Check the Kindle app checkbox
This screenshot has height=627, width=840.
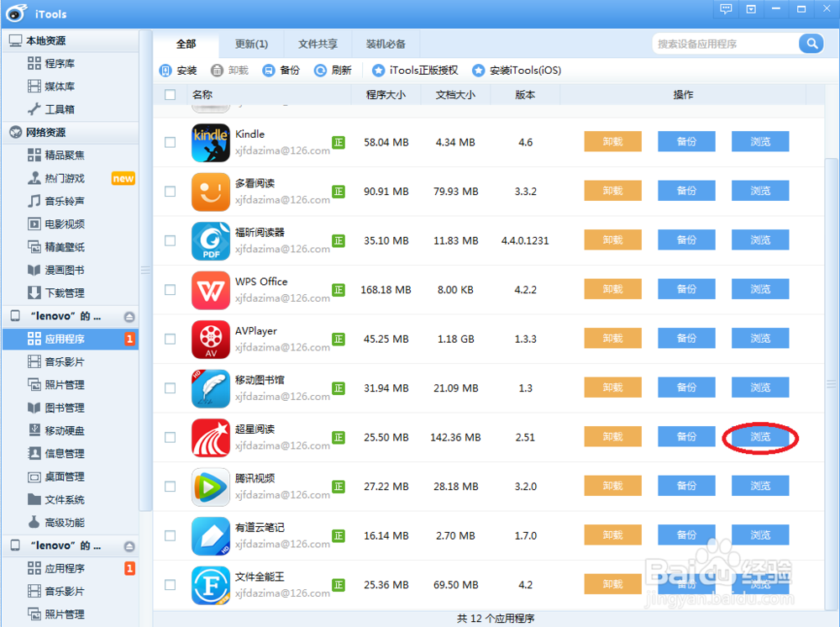(171, 143)
